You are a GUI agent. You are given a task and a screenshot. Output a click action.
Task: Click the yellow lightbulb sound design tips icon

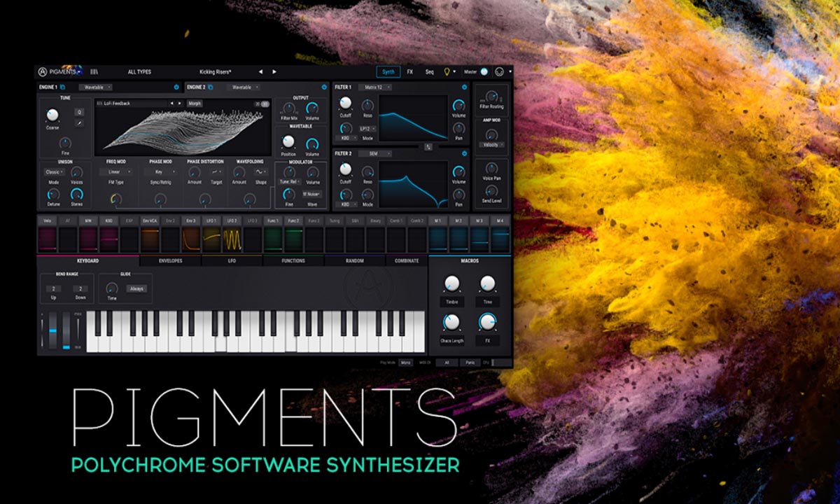click(x=446, y=71)
